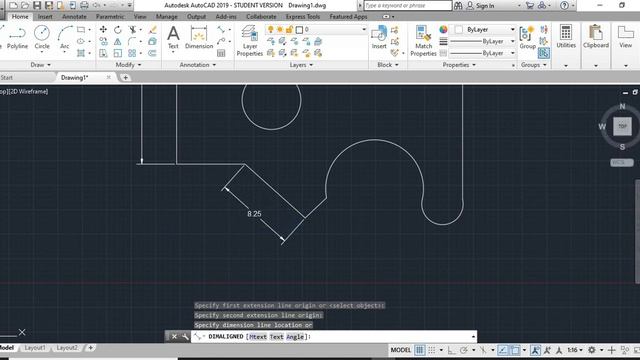Select the Offset tool in Modify panel
640x360 pixels.
tap(152, 53)
